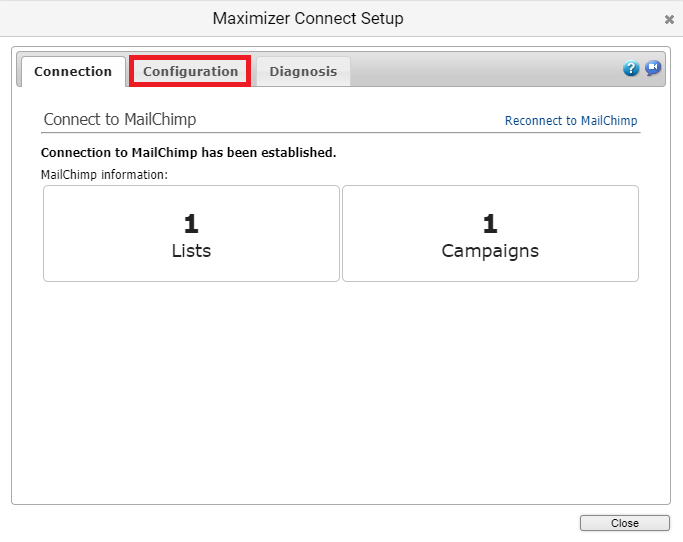The image size is (683, 542).
Task: Click the Close button
Action: coord(625,523)
